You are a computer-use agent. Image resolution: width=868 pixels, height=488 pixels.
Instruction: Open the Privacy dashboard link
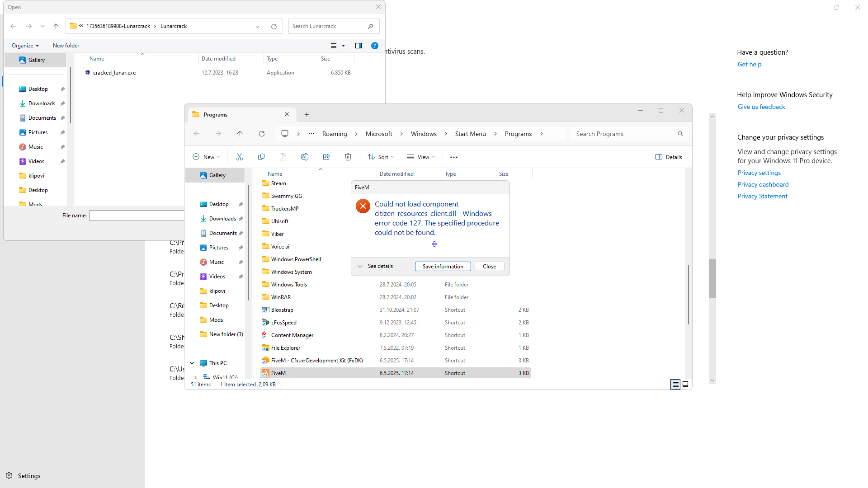763,184
